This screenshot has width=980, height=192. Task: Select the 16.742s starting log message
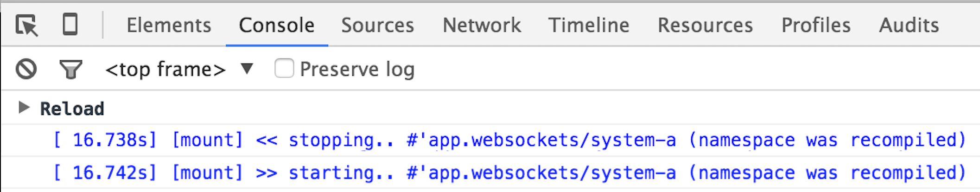click(509, 173)
